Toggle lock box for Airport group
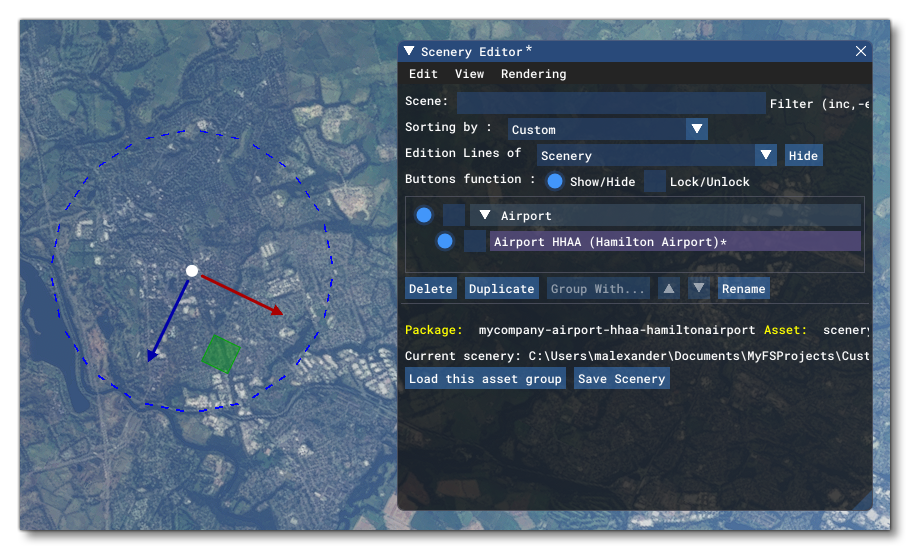 pyautogui.click(x=454, y=215)
